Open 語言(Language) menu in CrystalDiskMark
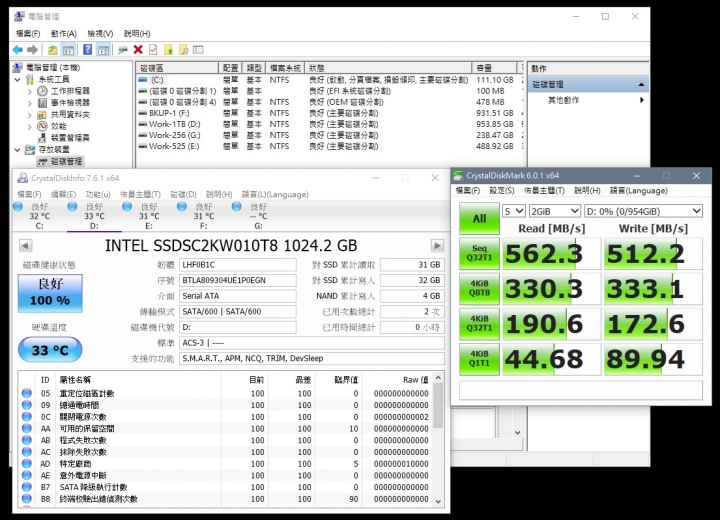This screenshot has width=720, height=520. pyautogui.click(x=638, y=191)
